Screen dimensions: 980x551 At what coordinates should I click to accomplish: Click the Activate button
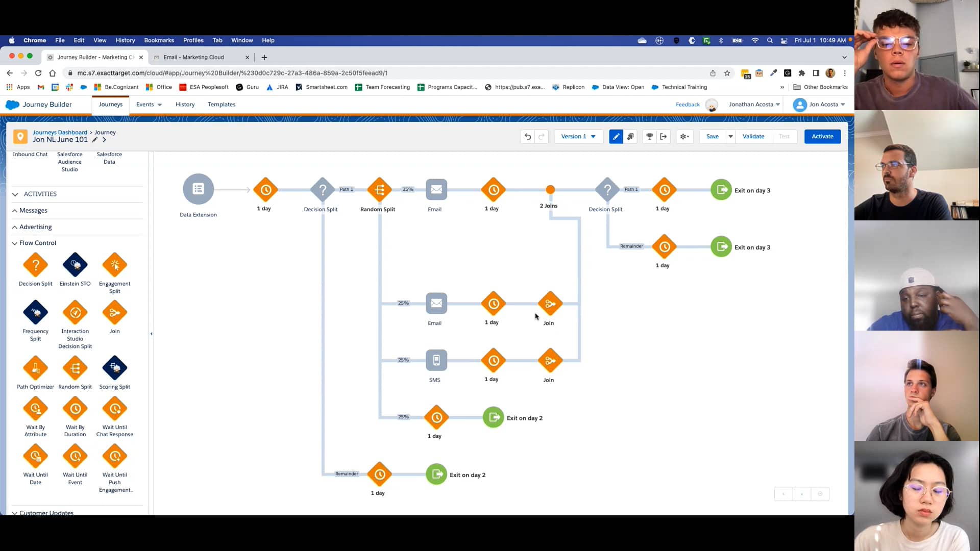(x=822, y=136)
